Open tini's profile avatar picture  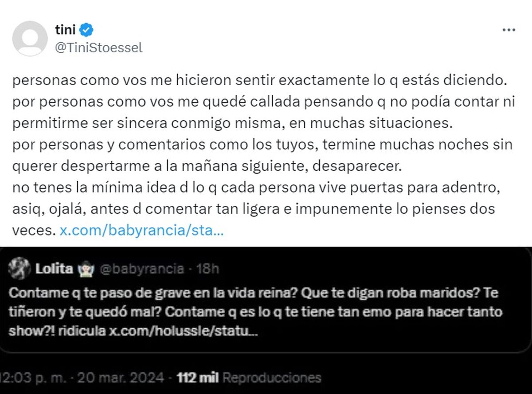click(x=30, y=39)
